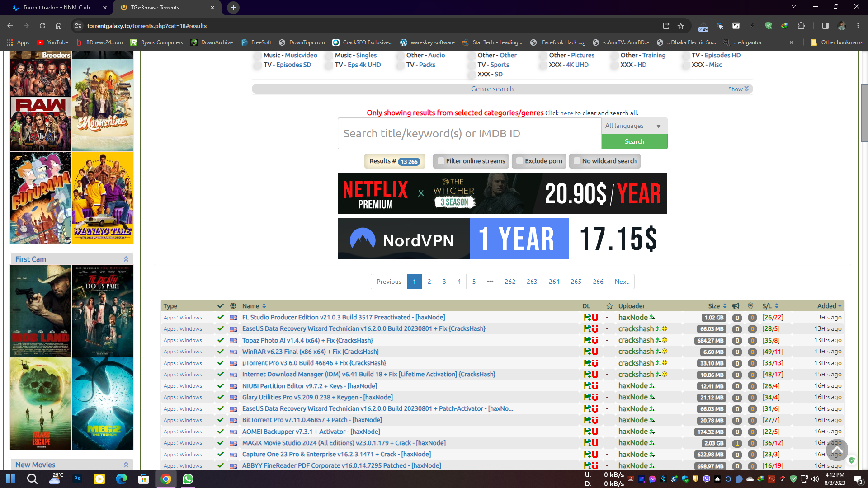Click the NordVPN 1 year banner
Image resolution: width=868 pixels, height=488 pixels.
click(502, 239)
